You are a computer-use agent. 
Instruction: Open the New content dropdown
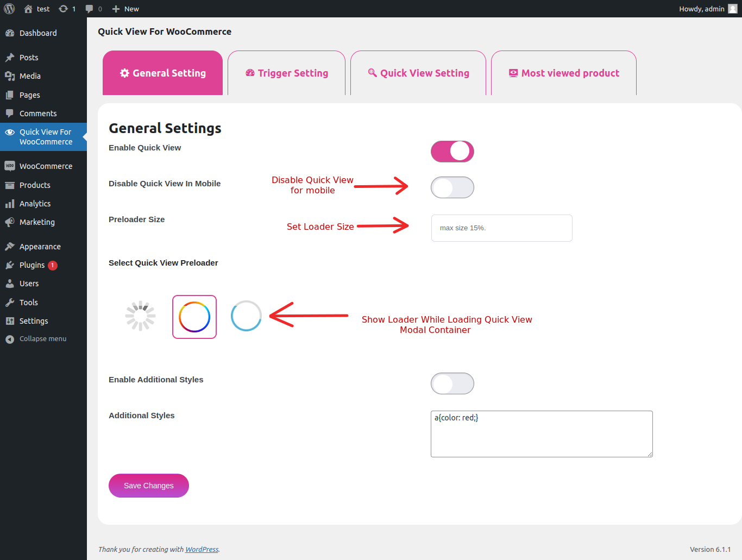pos(125,9)
